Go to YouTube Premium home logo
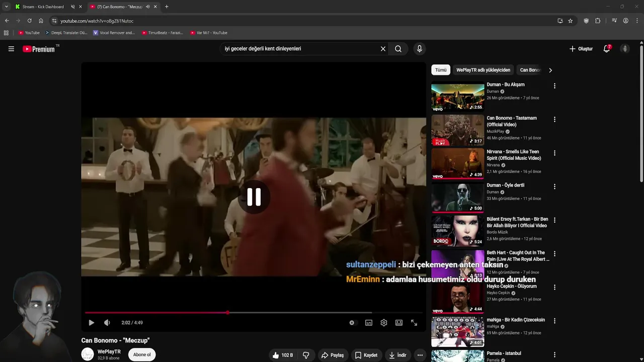This screenshot has width=644, height=362. click(x=39, y=49)
